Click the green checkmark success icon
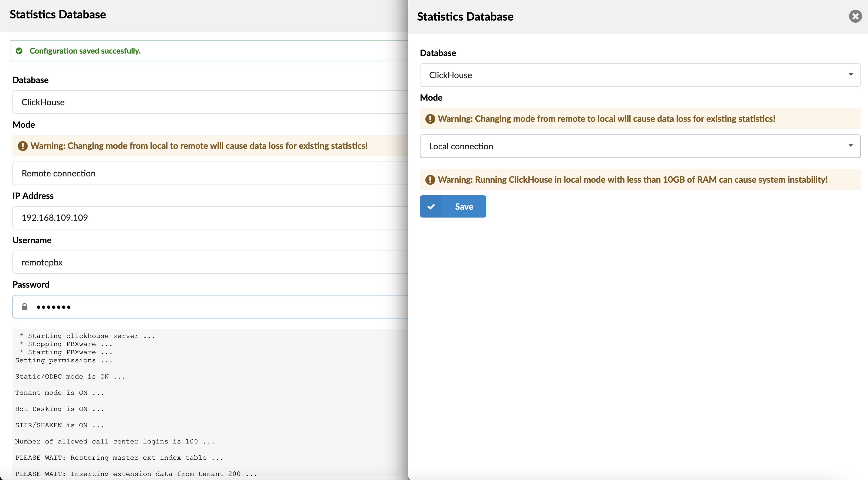Screen dimensions: 868x480 click(x=19, y=51)
